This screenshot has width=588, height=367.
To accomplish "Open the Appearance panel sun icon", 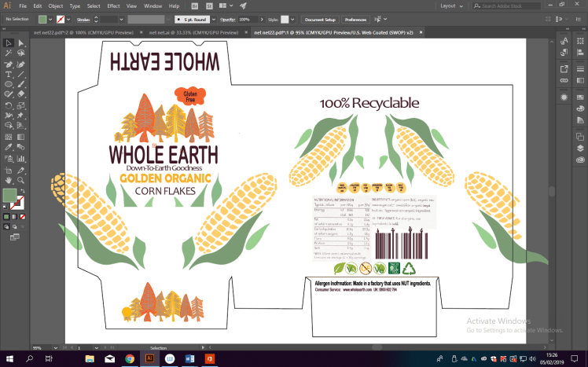I will (x=564, y=97).
